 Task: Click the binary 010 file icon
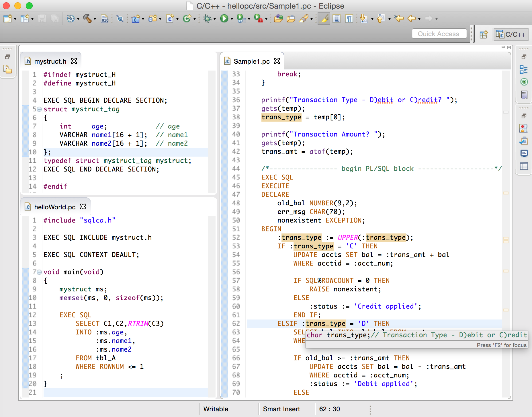[105, 19]
